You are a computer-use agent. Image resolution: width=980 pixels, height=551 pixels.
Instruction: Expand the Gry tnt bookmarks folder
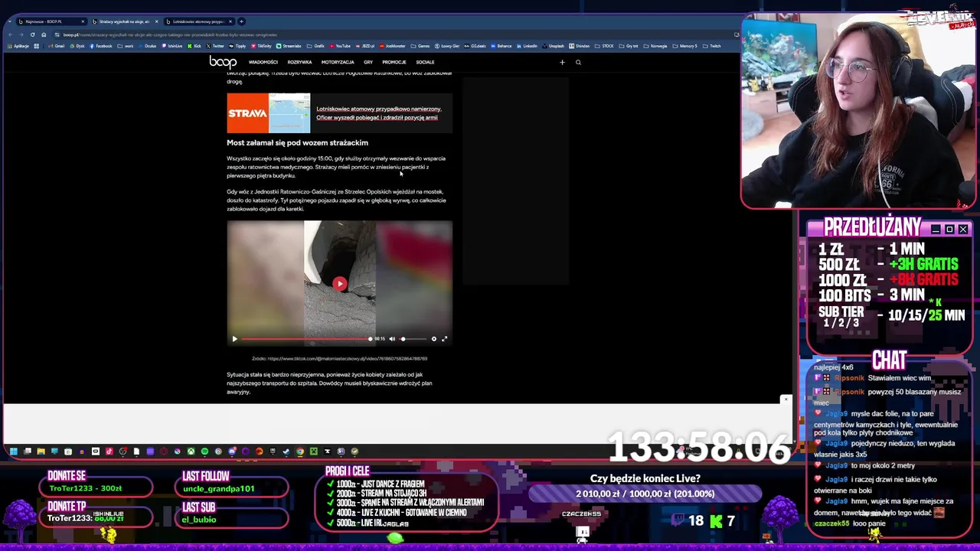[x=629, y=46]
